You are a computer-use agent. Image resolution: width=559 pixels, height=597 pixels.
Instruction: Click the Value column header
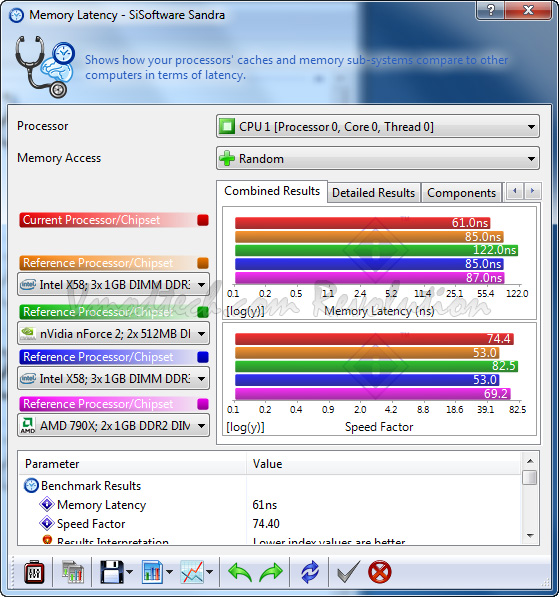tap(383, 464)
